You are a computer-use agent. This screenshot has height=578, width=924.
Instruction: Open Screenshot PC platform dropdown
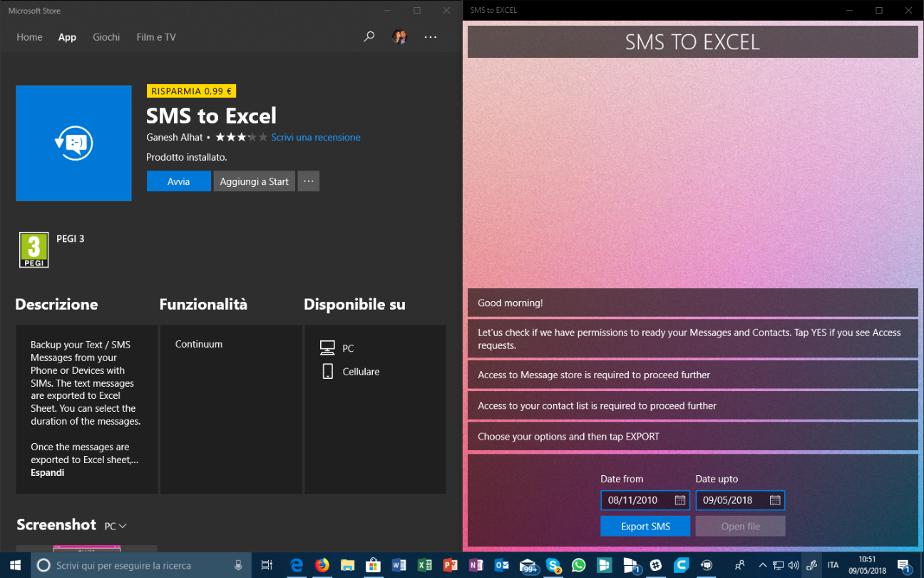(x=115, y=526)
